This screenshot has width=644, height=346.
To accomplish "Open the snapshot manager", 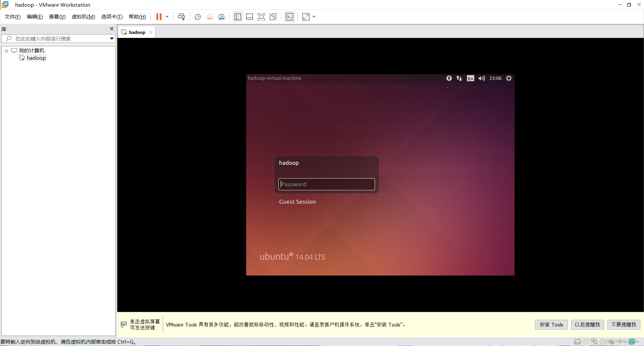I will (221, 16).
